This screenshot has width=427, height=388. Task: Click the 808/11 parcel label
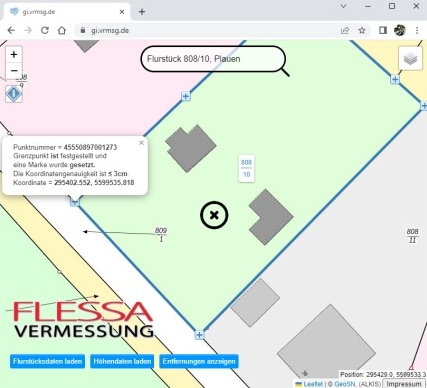coord(412,236)
